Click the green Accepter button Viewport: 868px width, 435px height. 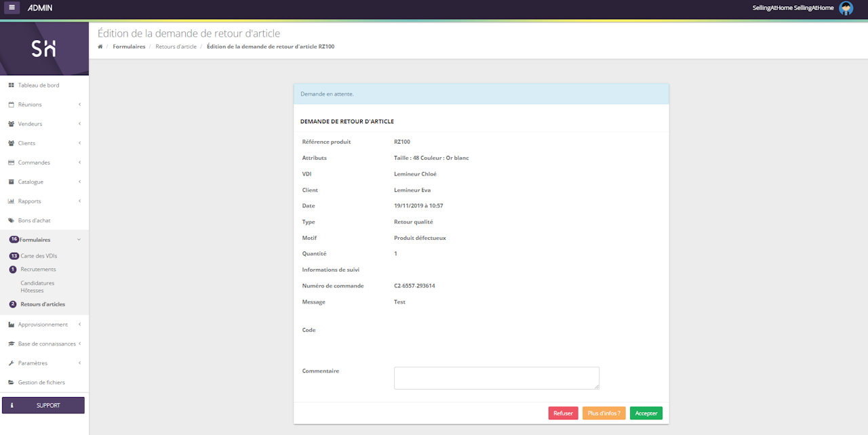[646, 413]
